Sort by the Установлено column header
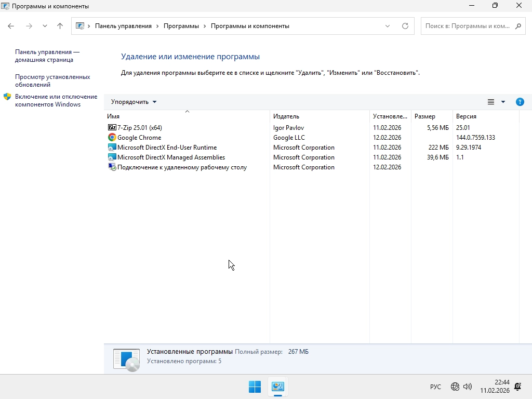 point(390,116)
